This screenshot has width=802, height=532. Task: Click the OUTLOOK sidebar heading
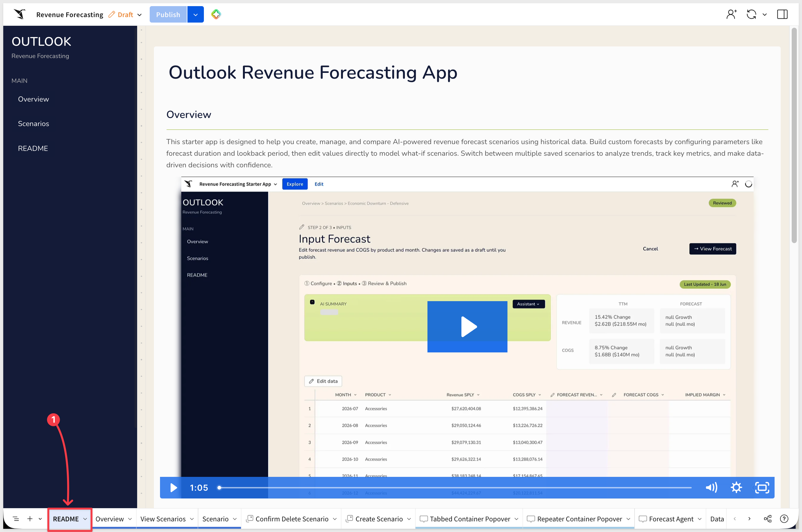[x=41, y=41]
